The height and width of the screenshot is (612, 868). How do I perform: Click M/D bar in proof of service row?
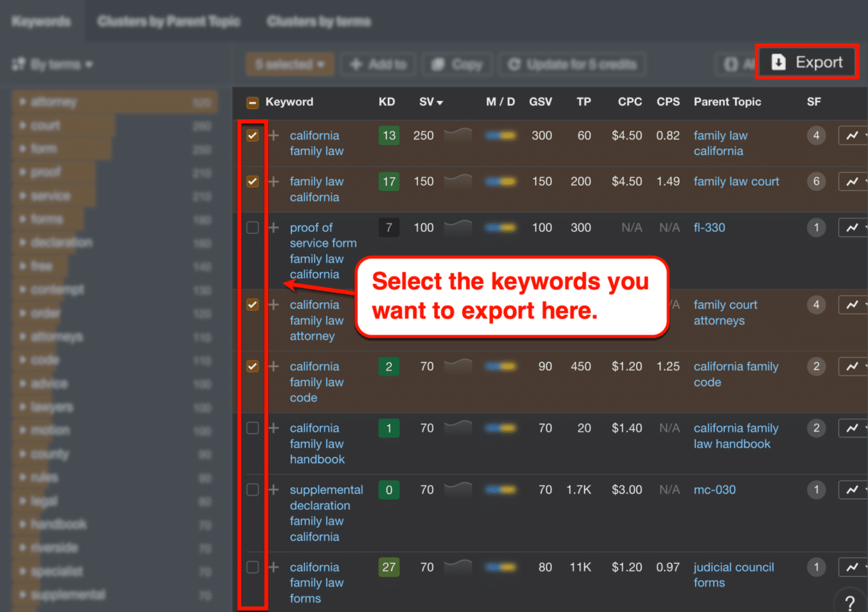point(500,228)
